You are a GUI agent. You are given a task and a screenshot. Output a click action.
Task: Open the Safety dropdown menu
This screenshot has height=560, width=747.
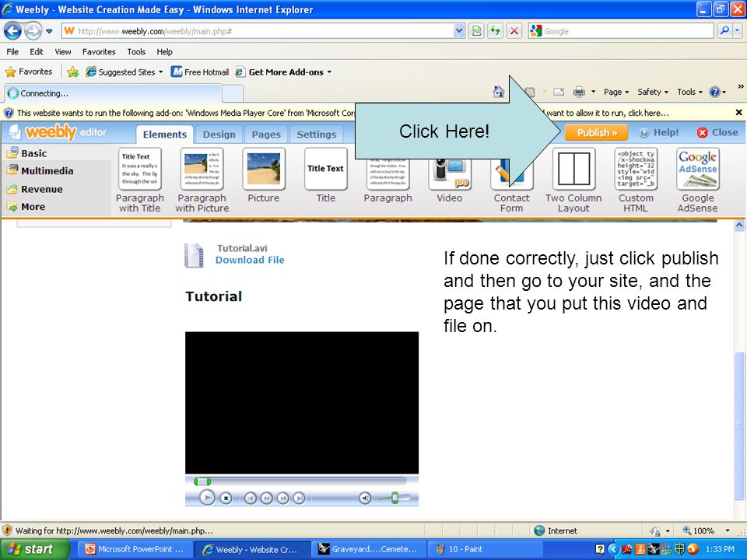pyautogui.click(x=653, y=92)
